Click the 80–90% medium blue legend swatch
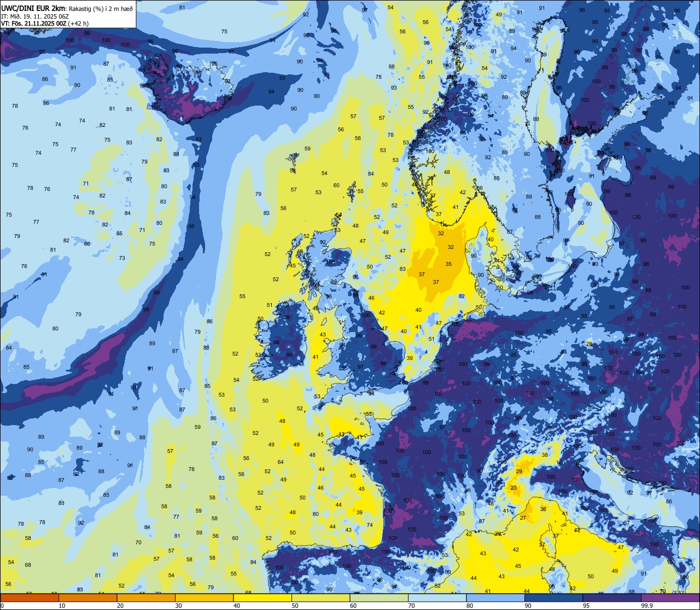Image resolution: width=700 pixels, height=610 pixels. pos(495,598)
